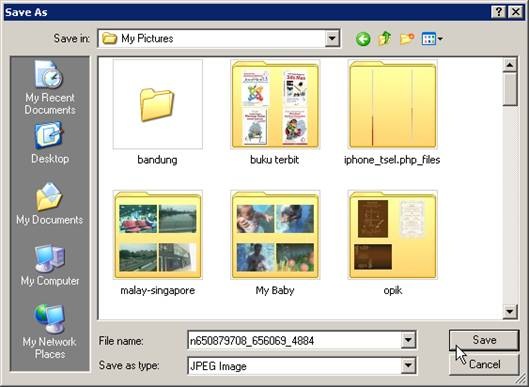
Task: Click the vertical scrollbar thumb
Action: tap(510, 89)
